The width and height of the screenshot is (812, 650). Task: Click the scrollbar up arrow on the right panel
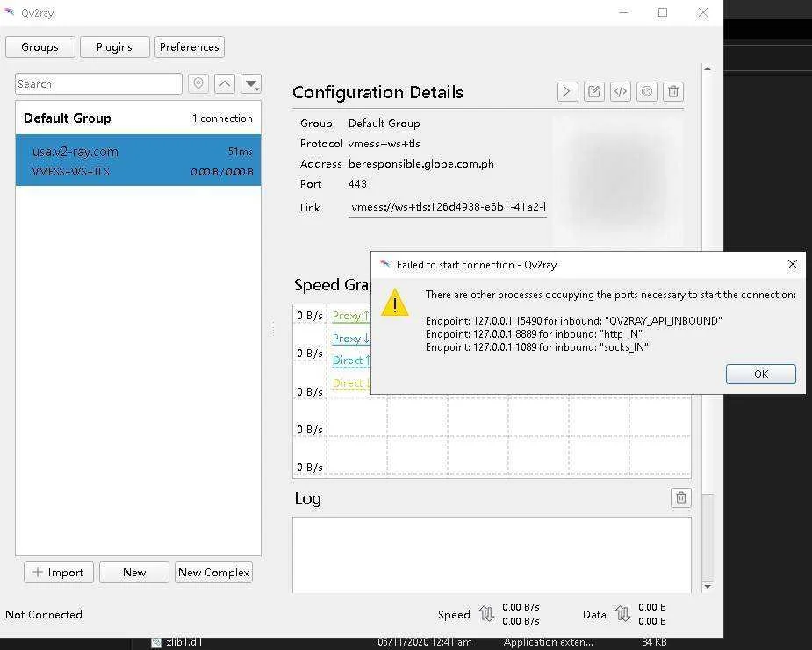pos(708,69)
